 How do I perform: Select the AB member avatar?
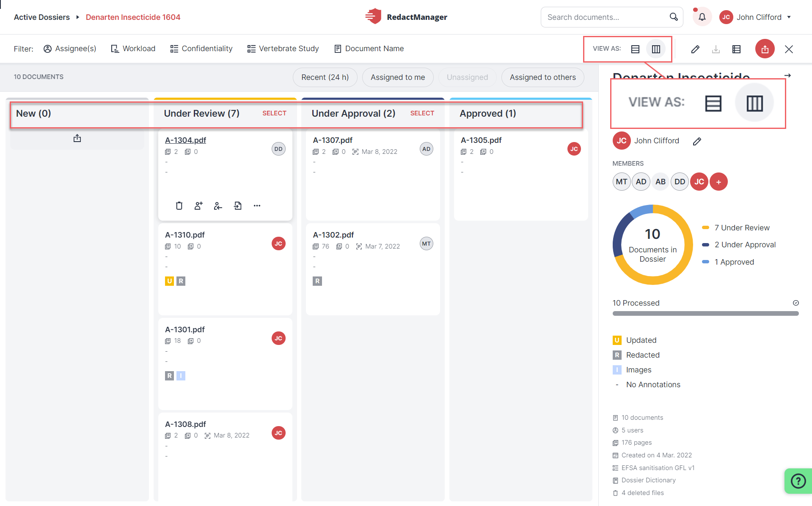tap(661, 182)
